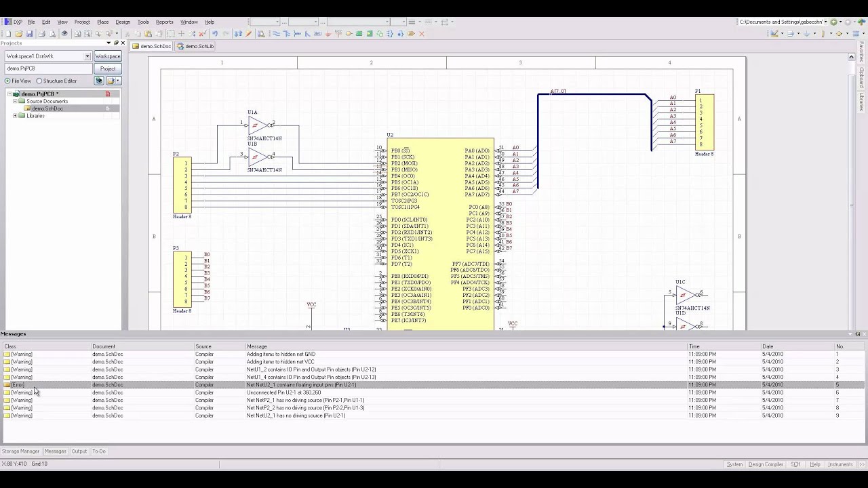Place a GND power port
The image size is (868, 488).
[328, 33]
